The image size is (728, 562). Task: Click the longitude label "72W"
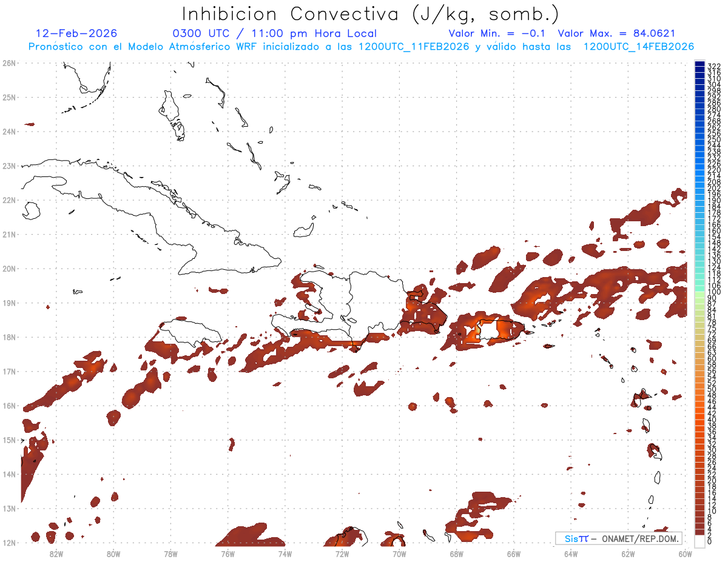pyautogui.click(x=342, y=554)
